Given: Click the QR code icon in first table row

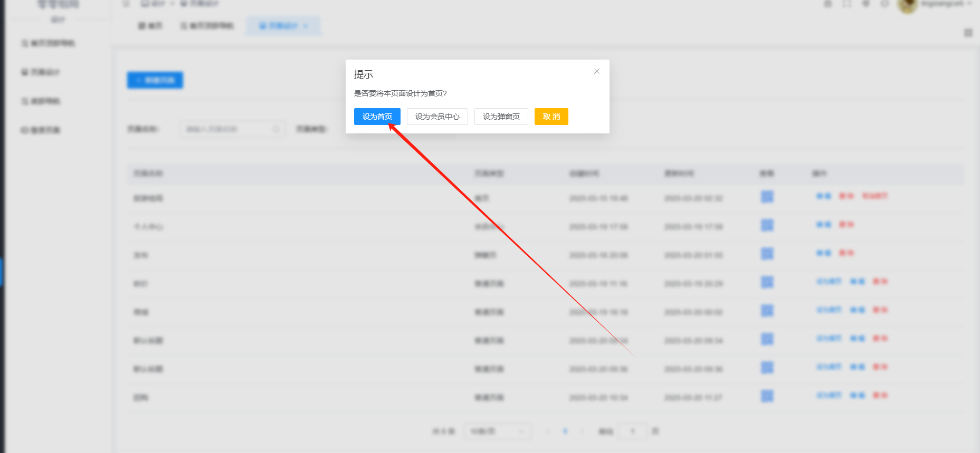Looking at the screenshot, I should pyautogui.click(x=767, y=197).
